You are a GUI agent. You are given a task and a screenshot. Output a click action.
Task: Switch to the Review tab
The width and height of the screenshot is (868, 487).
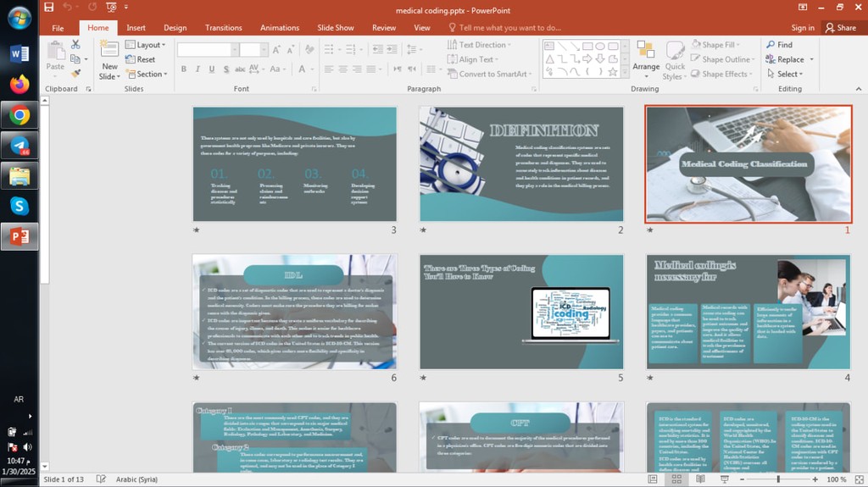click(x=384, y=28)
